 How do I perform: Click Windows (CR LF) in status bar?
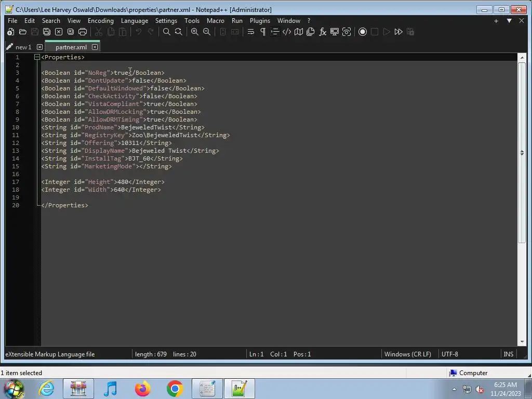coord(408,354)
